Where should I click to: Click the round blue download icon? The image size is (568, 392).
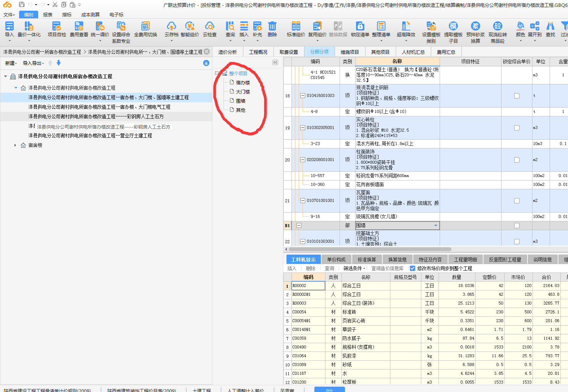click(x=206, y=63)
